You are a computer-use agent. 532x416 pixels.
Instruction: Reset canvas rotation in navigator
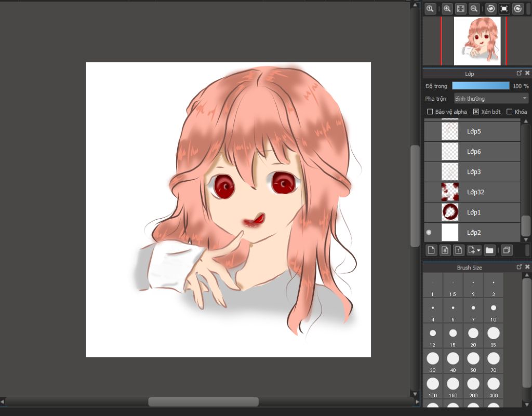click(x=504, y=9)
